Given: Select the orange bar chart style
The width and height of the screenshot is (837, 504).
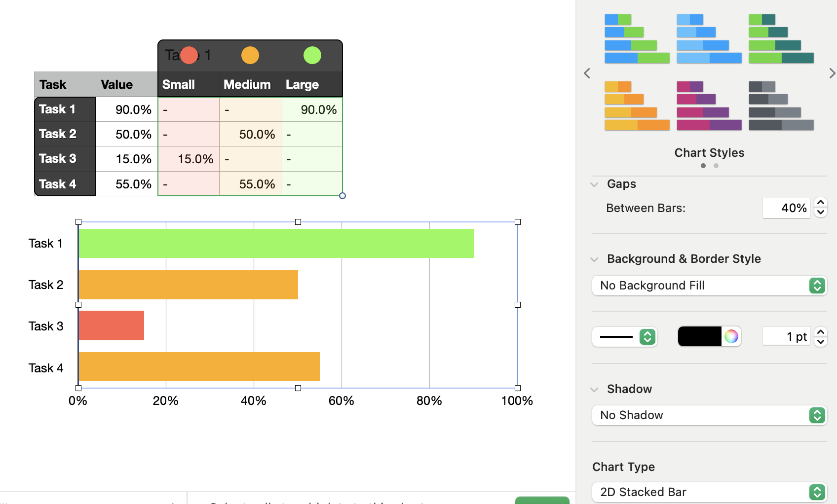Looking at the screenshot, I should click(637, 105).
